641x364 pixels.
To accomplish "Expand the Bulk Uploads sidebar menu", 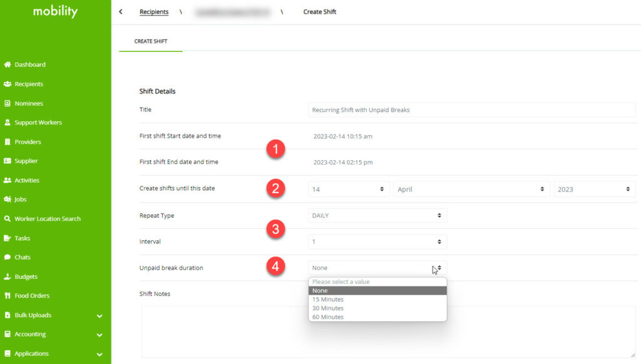I will click(100, 316).
